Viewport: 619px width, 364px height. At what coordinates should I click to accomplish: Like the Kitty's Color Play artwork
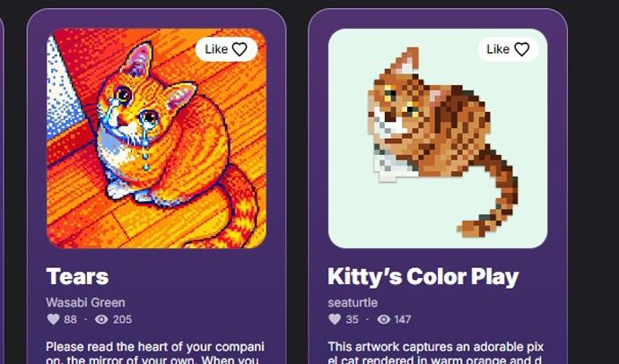pyautogui.click(x=508, y=49)
